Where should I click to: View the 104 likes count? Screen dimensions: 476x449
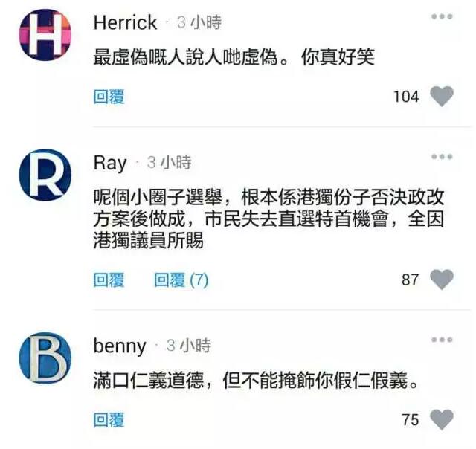(406, 97)
